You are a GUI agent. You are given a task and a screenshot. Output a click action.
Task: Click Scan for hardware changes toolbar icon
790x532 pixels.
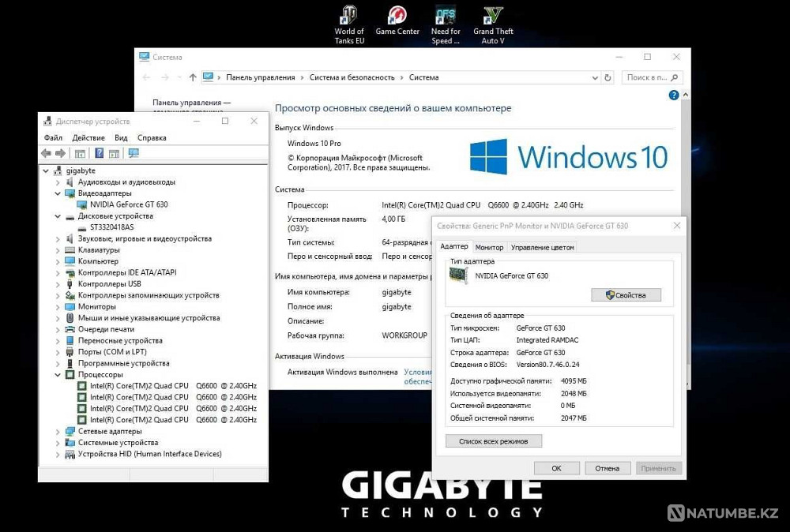(134, 153)
